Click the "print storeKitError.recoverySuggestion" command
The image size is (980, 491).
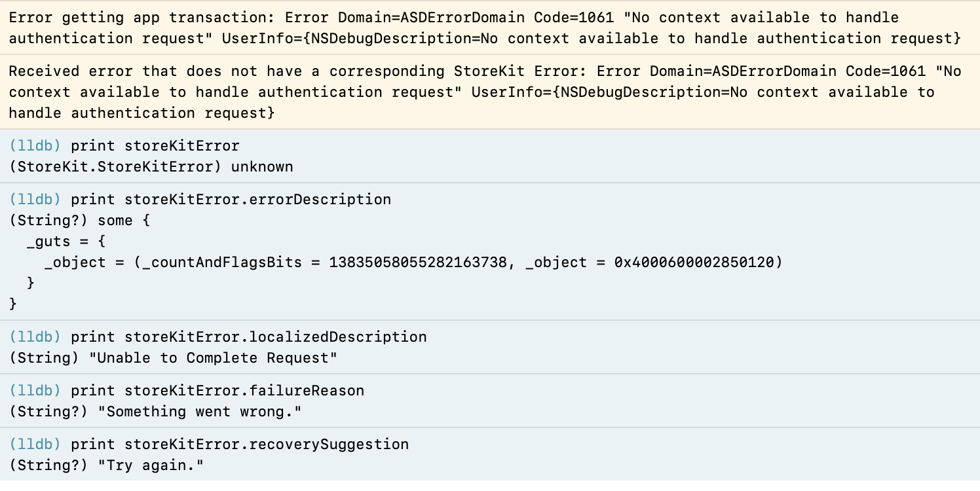(240, 444)
